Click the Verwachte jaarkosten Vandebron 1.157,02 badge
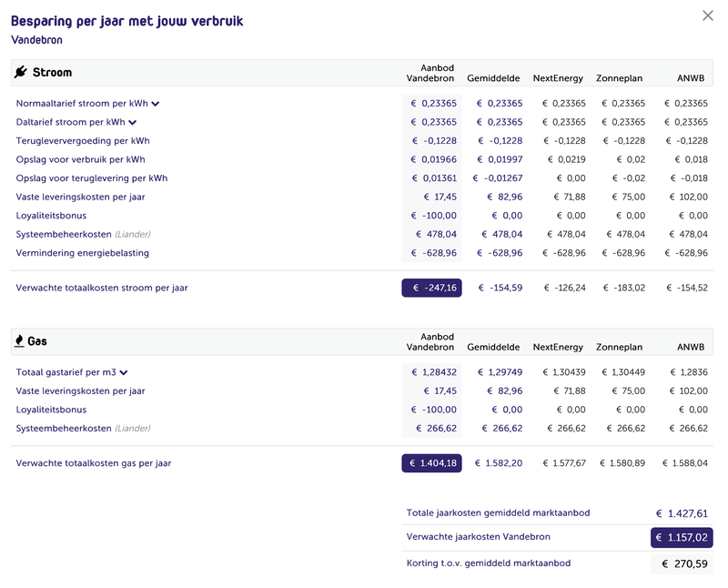 point(682,537)
